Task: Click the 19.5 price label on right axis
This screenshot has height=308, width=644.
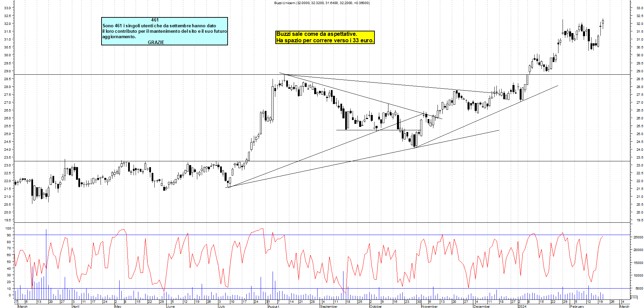Action: [x=640, y=220]
